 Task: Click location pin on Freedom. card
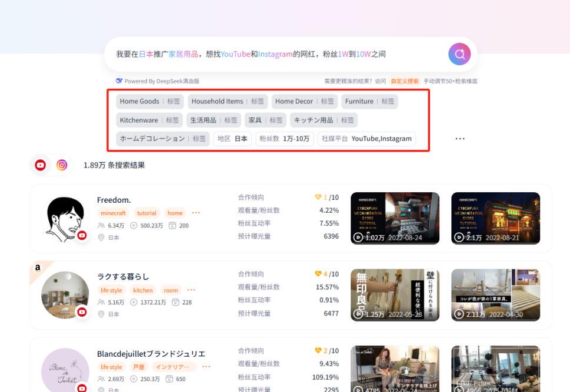(101, 237)
